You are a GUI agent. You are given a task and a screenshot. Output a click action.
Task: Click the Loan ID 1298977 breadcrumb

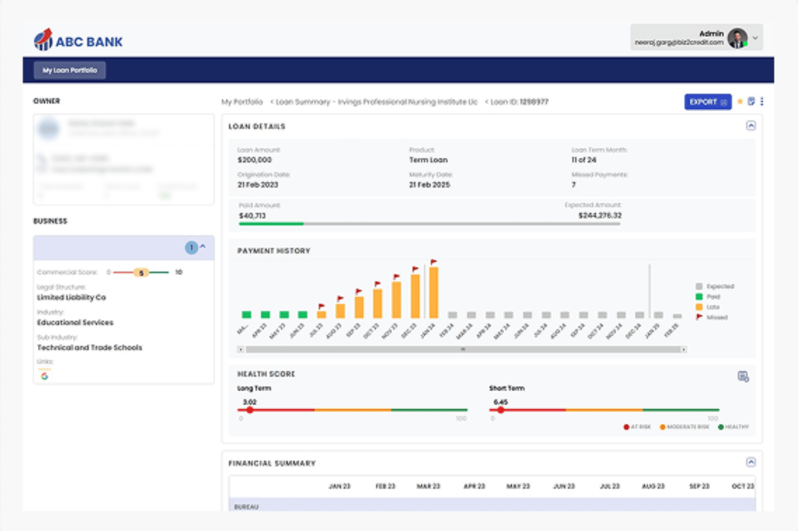pyautogui.click(x=519, y=102)
